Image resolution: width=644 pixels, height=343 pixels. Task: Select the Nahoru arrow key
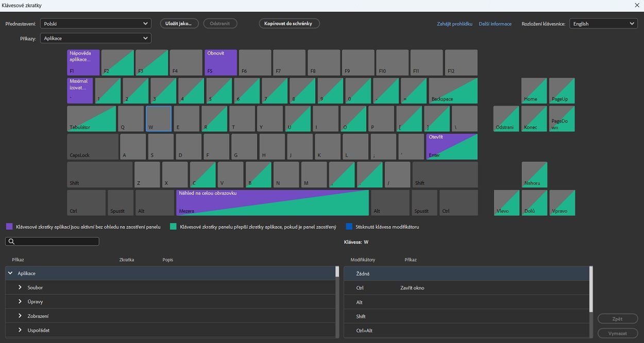pos(534,175)
